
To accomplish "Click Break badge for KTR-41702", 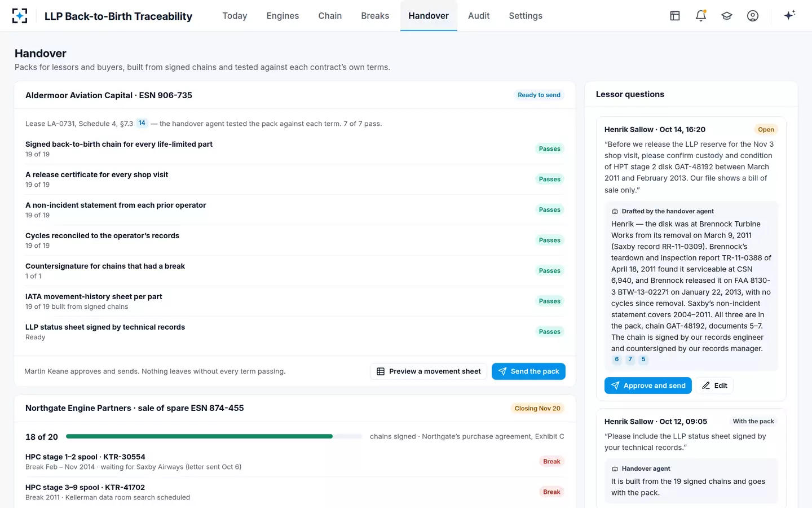I will point(551,492).
